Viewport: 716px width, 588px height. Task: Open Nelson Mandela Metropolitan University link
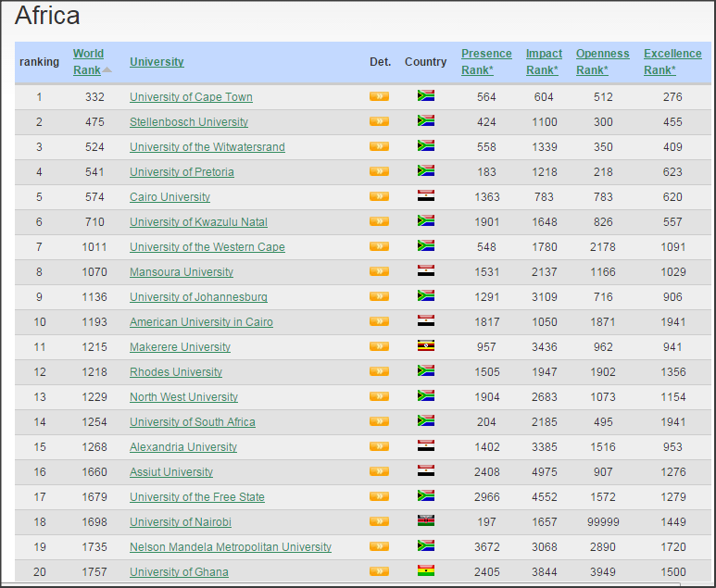coord(231,547)
